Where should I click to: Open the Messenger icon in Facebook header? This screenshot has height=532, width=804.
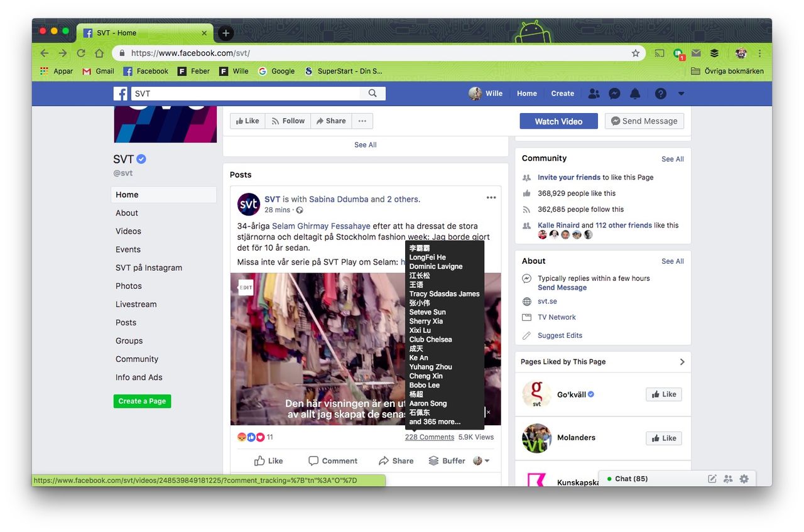615,94
